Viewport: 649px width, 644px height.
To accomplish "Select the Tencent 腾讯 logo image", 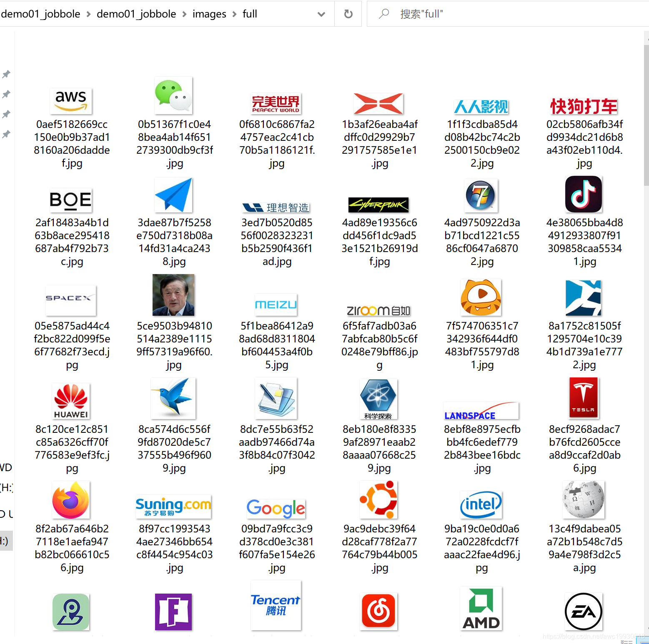I will [x=276, y=605].
